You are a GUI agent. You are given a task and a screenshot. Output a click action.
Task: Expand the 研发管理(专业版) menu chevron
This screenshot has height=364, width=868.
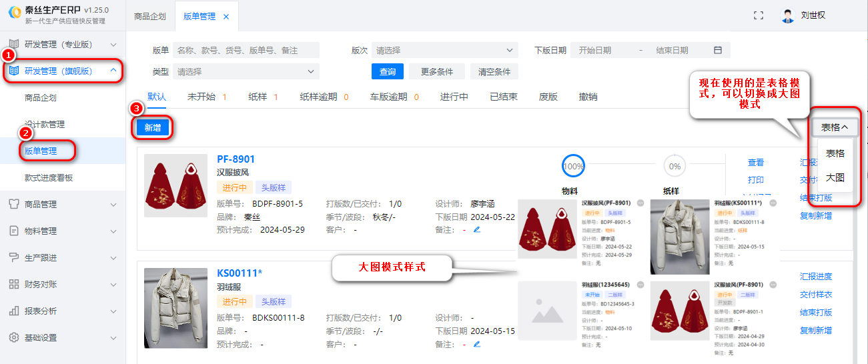(113, 45)
